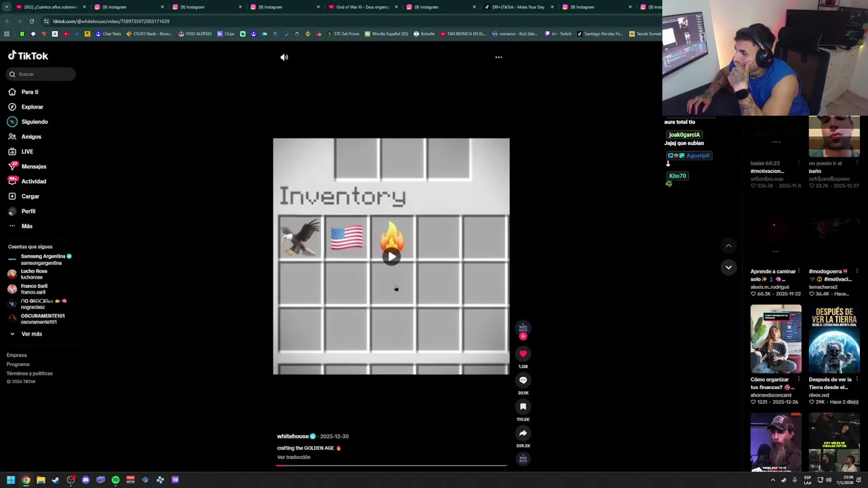Open the Programa footer link

click(x=18, y=364)
